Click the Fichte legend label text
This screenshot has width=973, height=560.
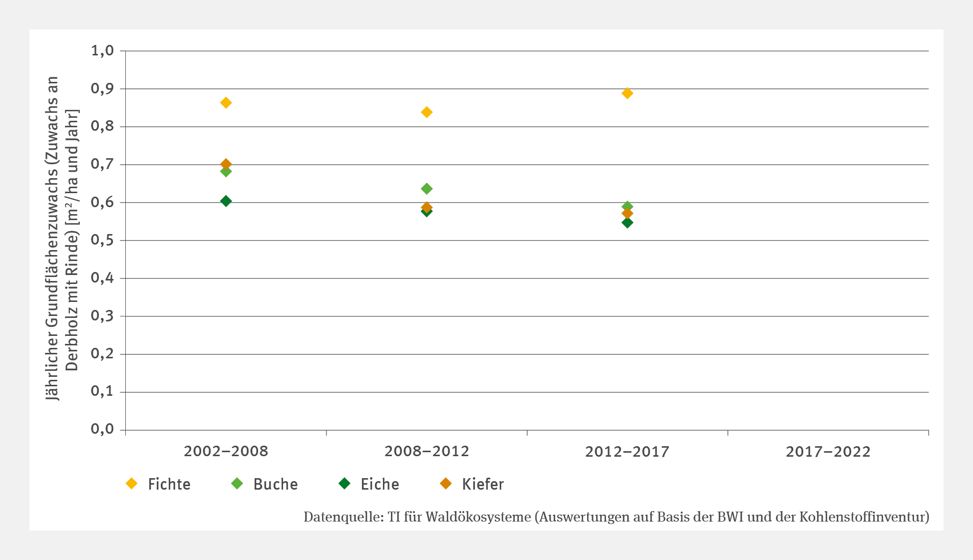[x=169, y=484]
